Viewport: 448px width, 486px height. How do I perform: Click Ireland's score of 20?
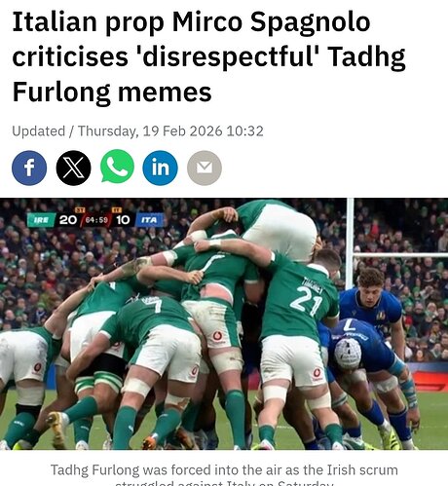(68, 220)
